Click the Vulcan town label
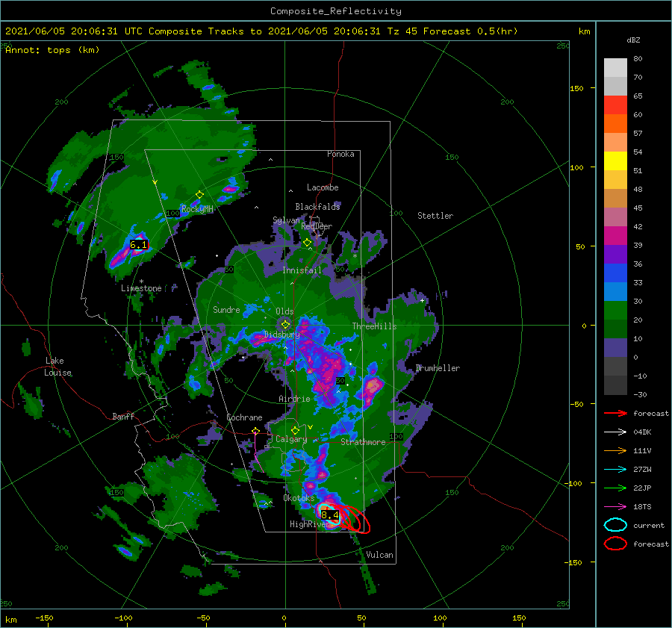The width and height of the screenshot is (672, 628). (379, 555)
